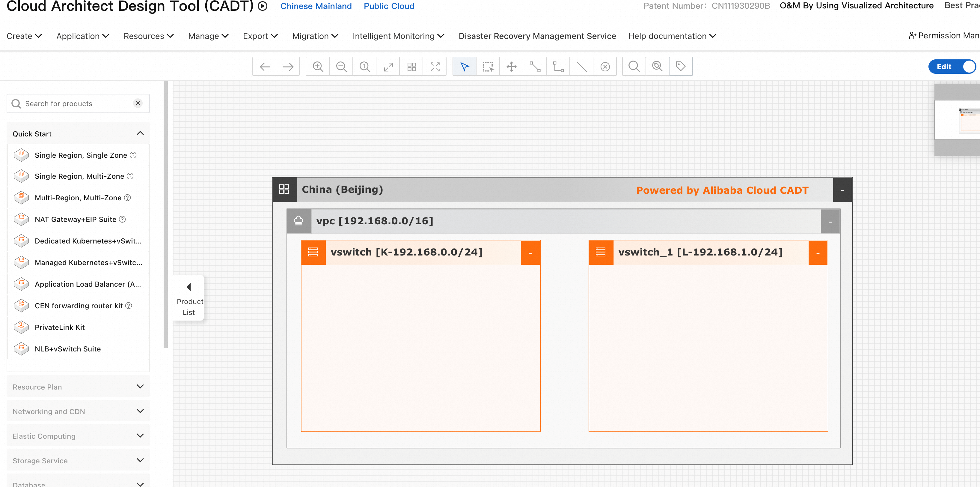Open Disaster Recovery Management Service

[x=537, y=36]
